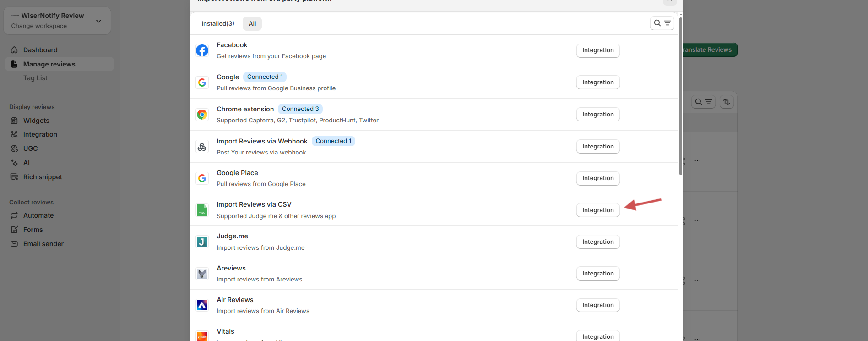Click the Judge.me logo icon
The width and height of the screenshot is (868, 341).
pyautogui.click(x=202, y=242)
